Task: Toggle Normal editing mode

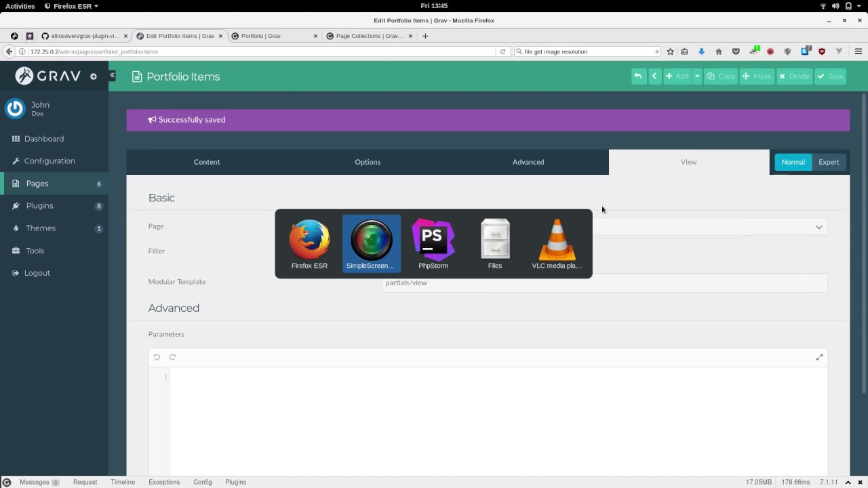Action: [x=793, y=162]
